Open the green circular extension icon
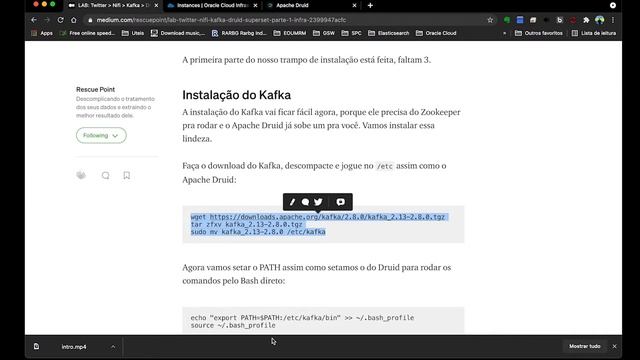This screenshot has height=360, width=640. point(507,20)
